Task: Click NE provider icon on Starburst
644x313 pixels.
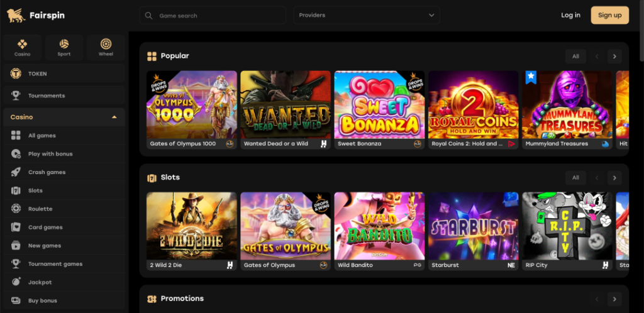Action: (x=511, y=265)
